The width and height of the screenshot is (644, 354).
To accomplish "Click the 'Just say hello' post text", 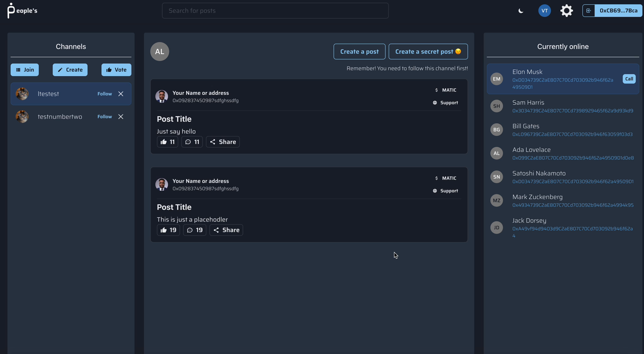I will coord(176,131).
